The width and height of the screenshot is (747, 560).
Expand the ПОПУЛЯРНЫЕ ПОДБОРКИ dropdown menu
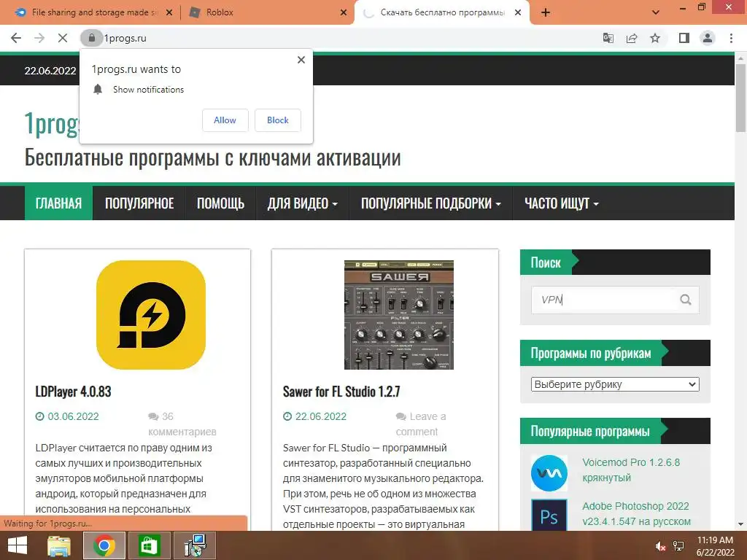430,203
